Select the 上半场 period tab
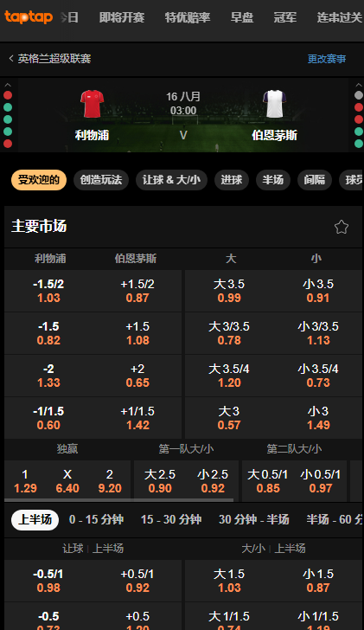This screenshot has height=630, width=364. tap(35, 519)
